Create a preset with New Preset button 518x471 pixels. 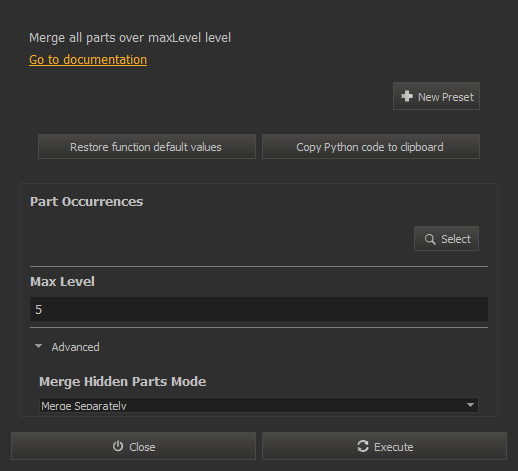coord(436,96)
